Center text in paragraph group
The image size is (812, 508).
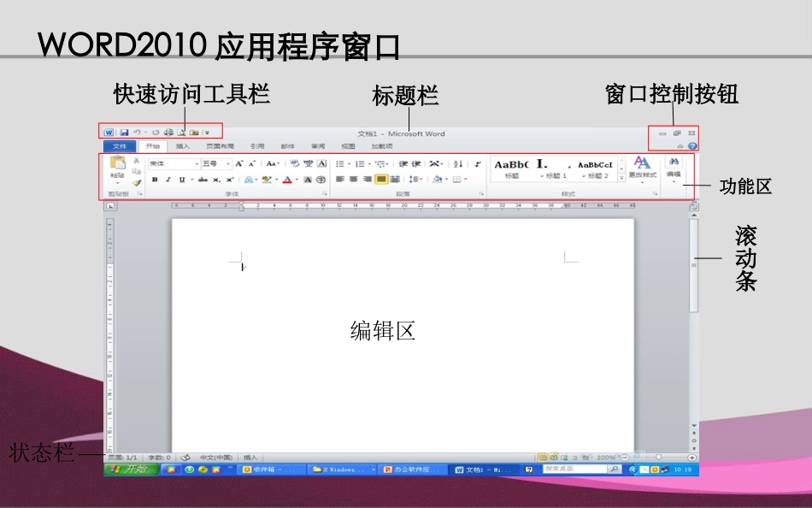click(354, 180)
